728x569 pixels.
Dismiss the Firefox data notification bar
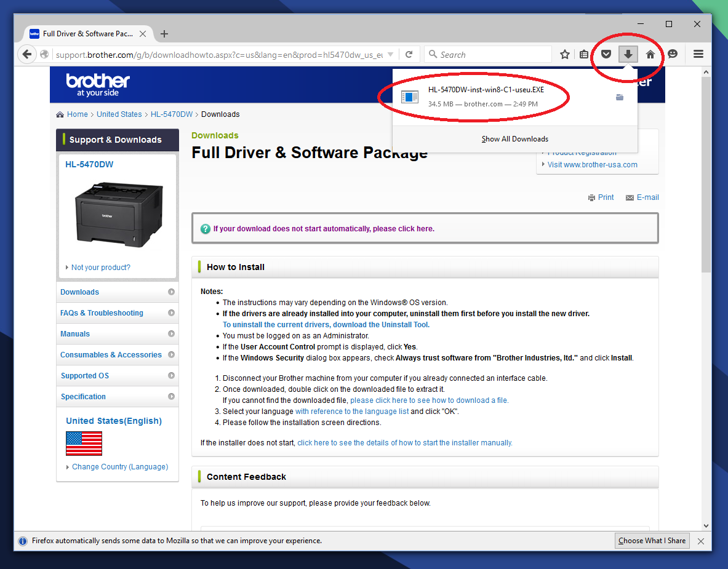click(x=701, y=541)
